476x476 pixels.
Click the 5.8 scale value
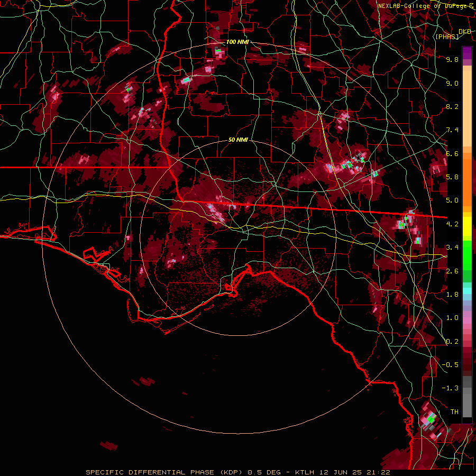click(452, 177)
